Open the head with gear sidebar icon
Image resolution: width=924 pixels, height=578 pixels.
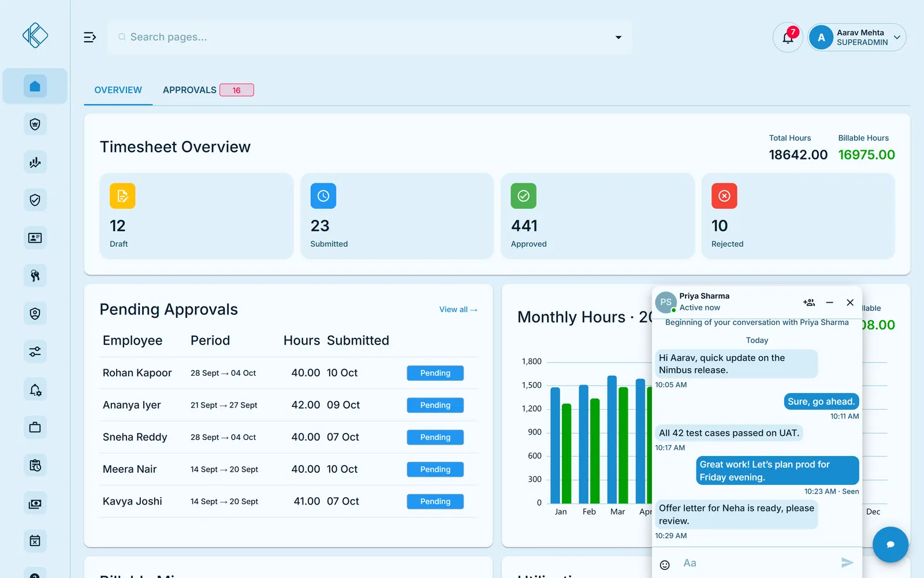tap(35, 276)
